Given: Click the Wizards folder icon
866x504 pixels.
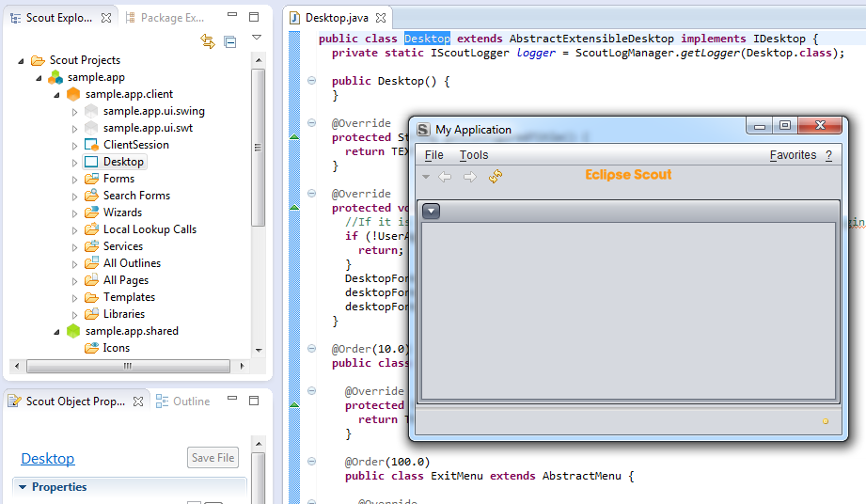Looking at the screenshot, I should [x=91, y=213].
